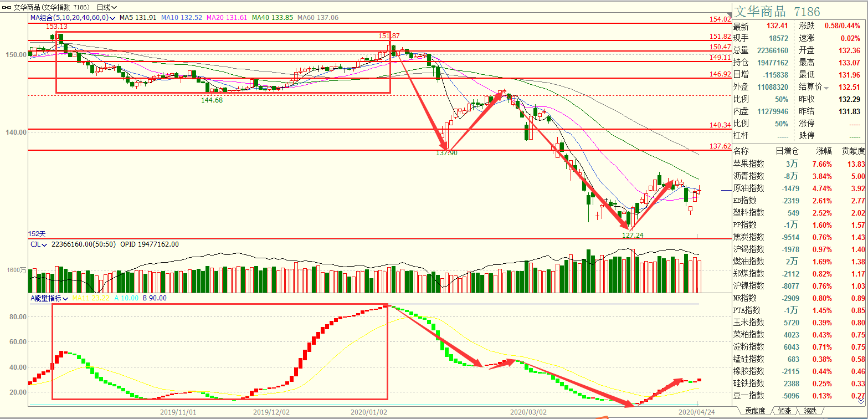Click the 2020/04/24 date on the time axis
868x419 pixels.
[x=698, y=412]
